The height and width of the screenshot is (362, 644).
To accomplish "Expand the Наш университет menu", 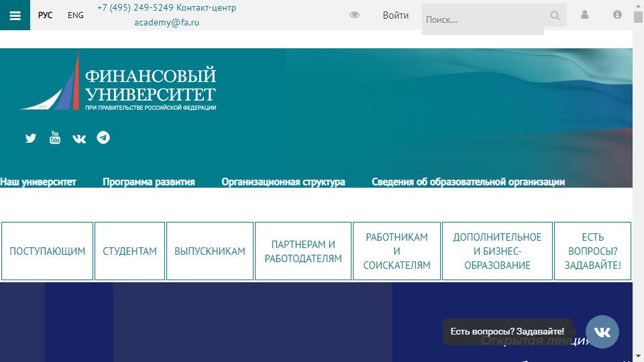I will tap(38, 182).
